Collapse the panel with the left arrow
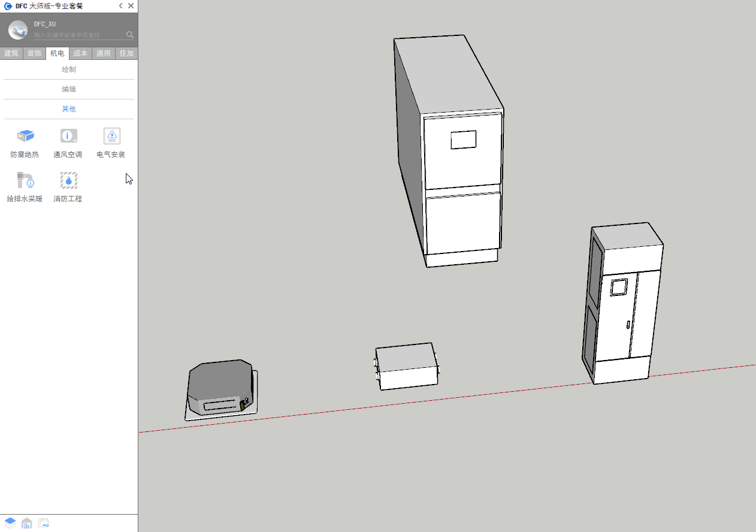756x532 pixels. (120, 6)
